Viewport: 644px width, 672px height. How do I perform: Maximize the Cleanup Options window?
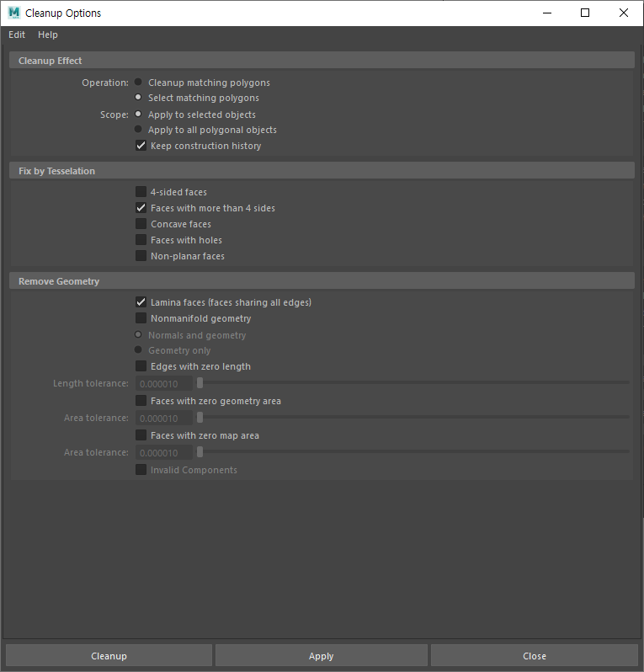pos(585,13)
